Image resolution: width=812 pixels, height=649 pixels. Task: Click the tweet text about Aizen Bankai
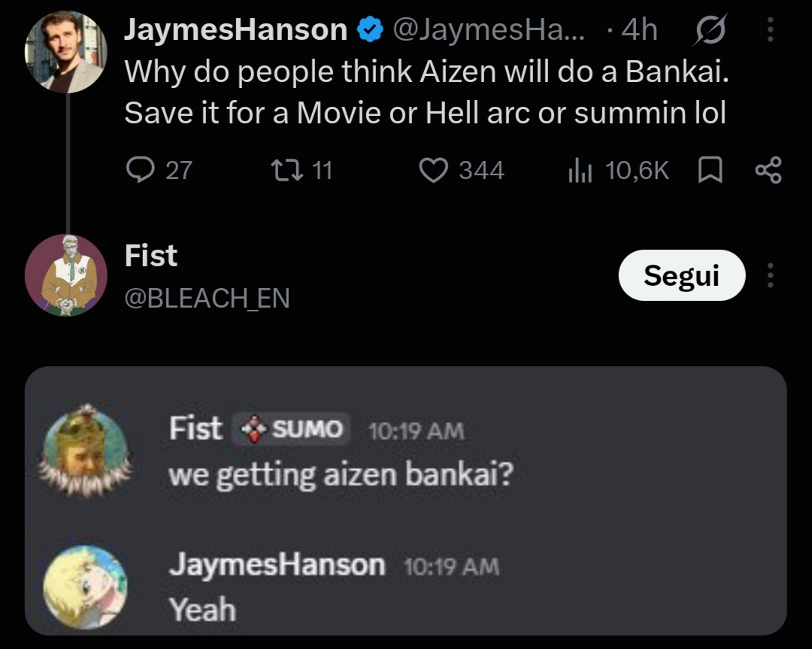tap(427, 92)
